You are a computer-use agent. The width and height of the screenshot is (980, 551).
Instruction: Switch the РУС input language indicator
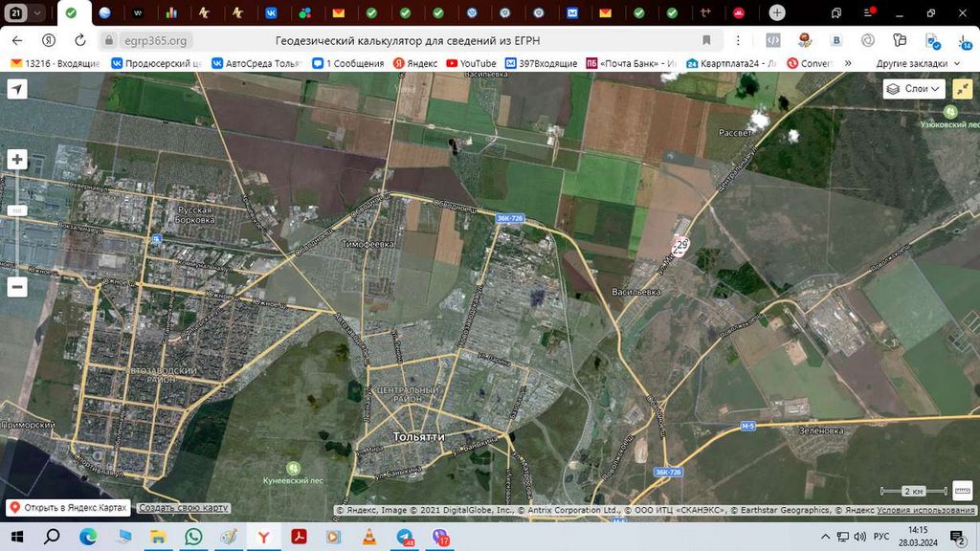(881, 537)
